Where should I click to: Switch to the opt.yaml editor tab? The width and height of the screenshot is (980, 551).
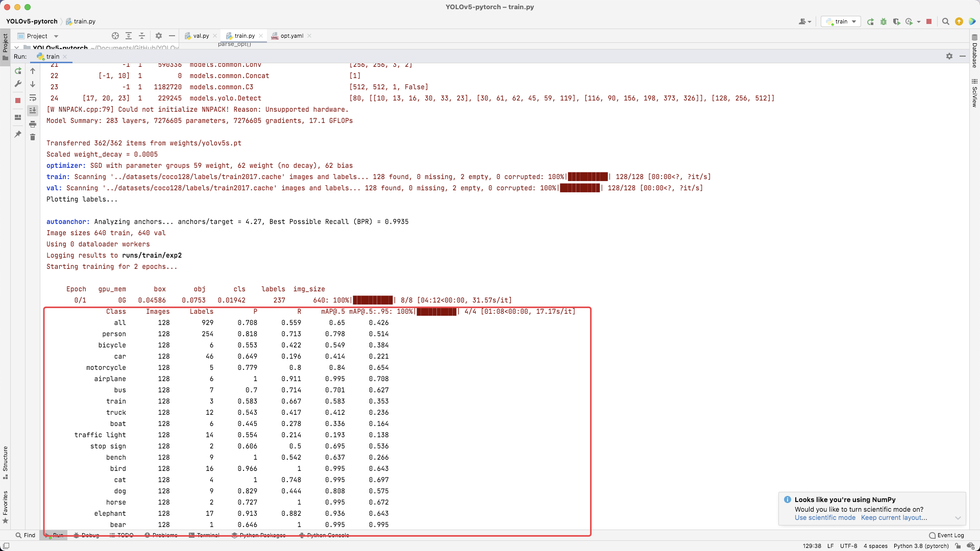pyautogui.click(x=291, y=36)
